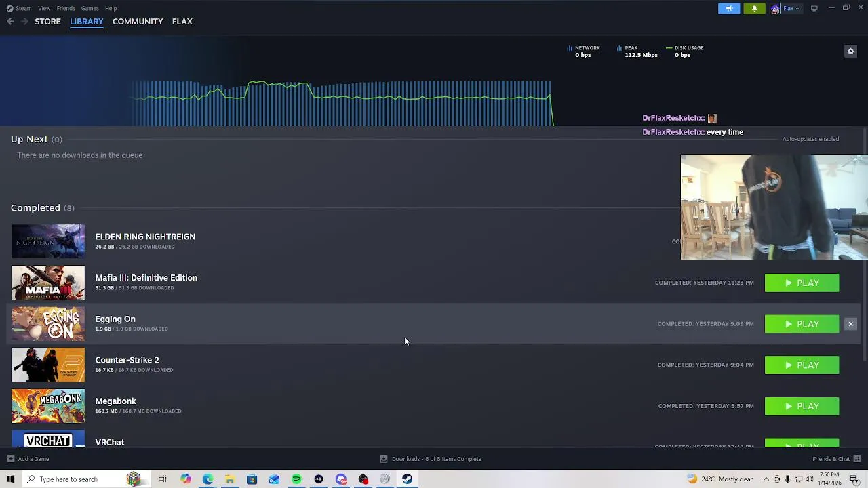Click the webcam overlay video
Viewport: 868px width, 488px height.
[774, 207]
